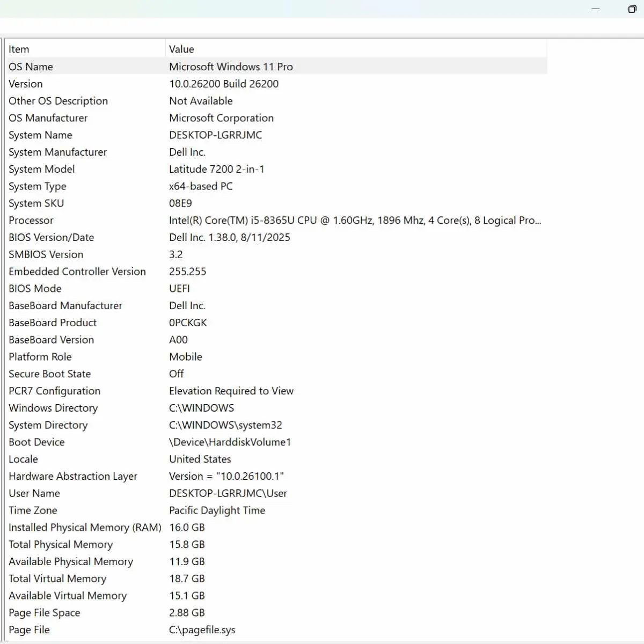Select the BaseBoard Version row
Viewport: 644px width, 644px height.
[x=276, y=340]
